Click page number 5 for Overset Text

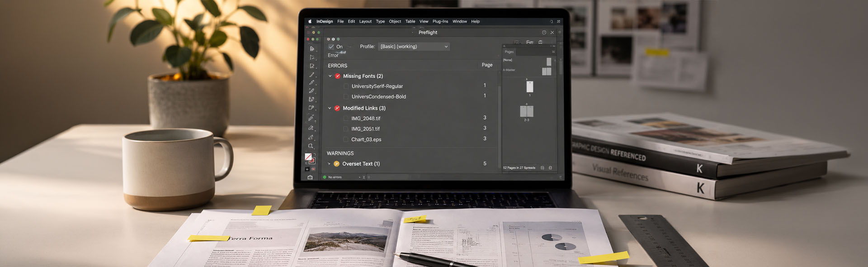485,163
